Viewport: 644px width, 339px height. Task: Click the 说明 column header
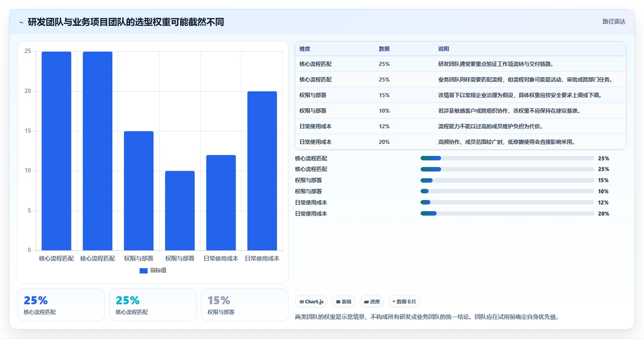coord(444,49)
